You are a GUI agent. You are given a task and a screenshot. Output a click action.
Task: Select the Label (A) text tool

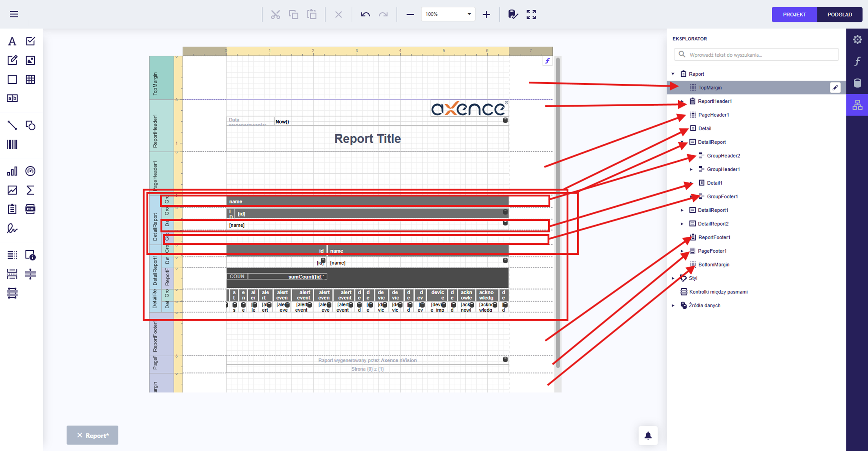[12, 41]
